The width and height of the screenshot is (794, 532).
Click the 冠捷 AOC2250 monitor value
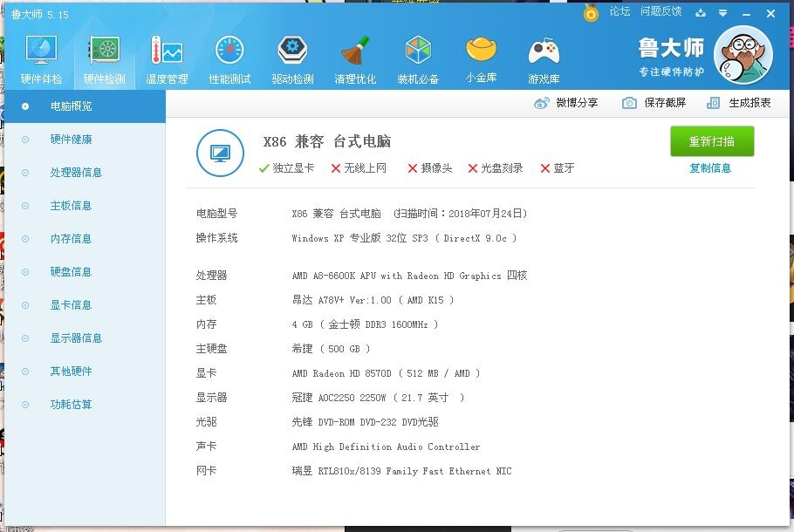pos(378,398)
